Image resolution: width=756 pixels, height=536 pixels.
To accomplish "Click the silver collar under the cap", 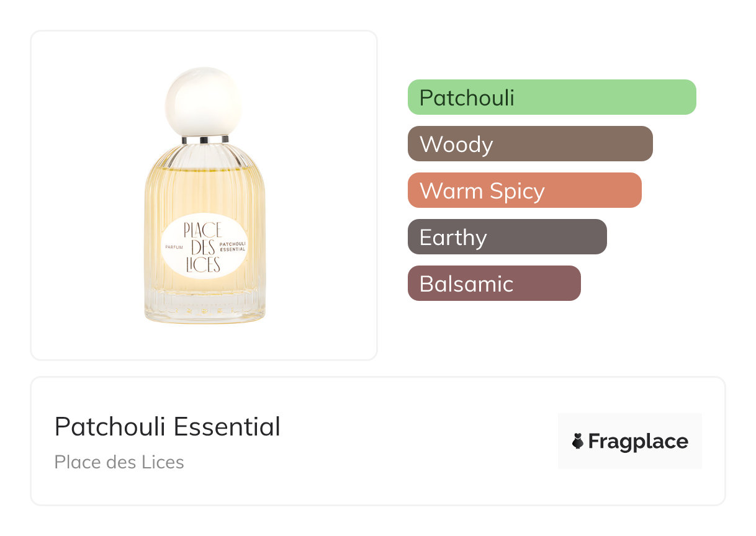I will click(204, 140).
